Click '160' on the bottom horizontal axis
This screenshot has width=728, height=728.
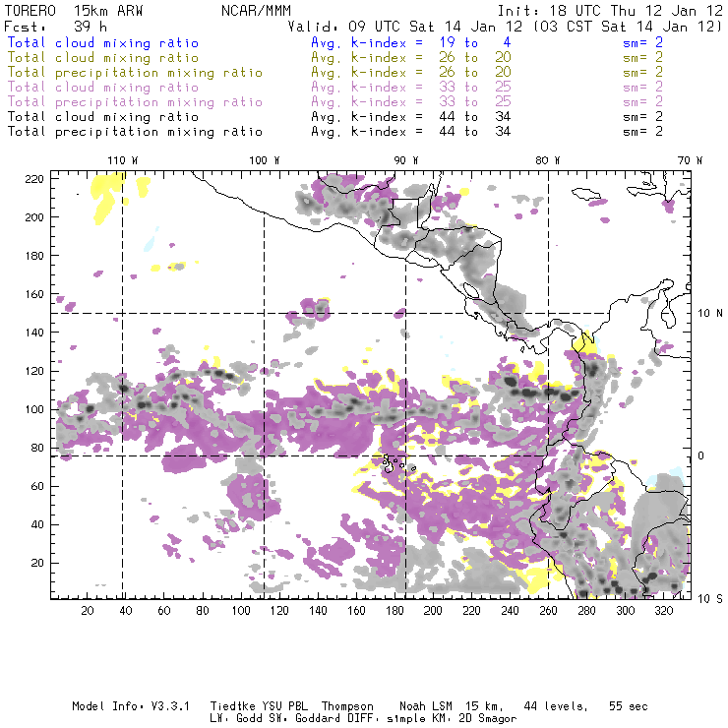click(x=356, y=611)
